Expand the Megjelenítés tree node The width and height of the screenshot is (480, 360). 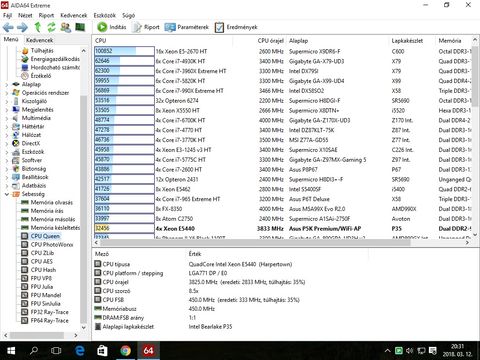[6, 110]
